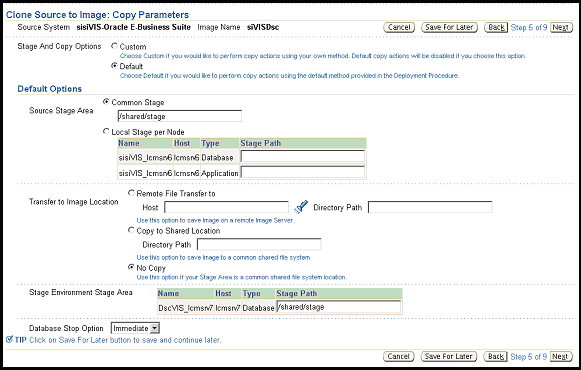Choose Common Stage radio button
The image size is (581, 370).
pyautogui.click(x=106, y=101)
